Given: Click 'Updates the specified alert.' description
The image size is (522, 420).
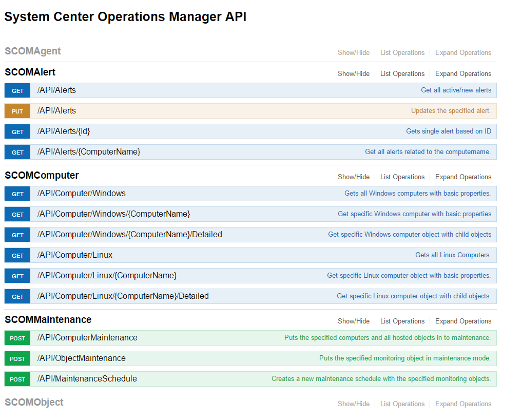Looking at the screenshot, I should [x=451, y=111].
